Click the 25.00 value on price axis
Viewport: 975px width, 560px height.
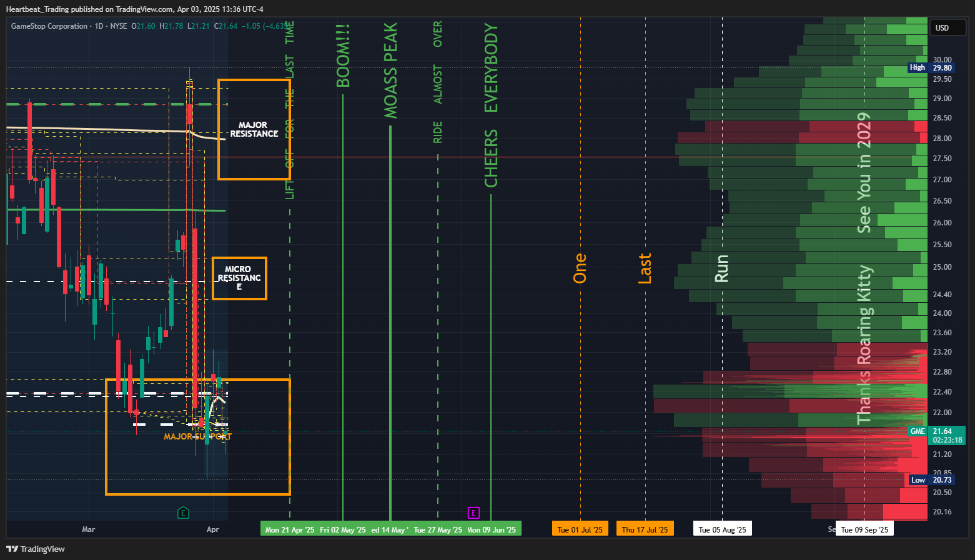(942, 267)
